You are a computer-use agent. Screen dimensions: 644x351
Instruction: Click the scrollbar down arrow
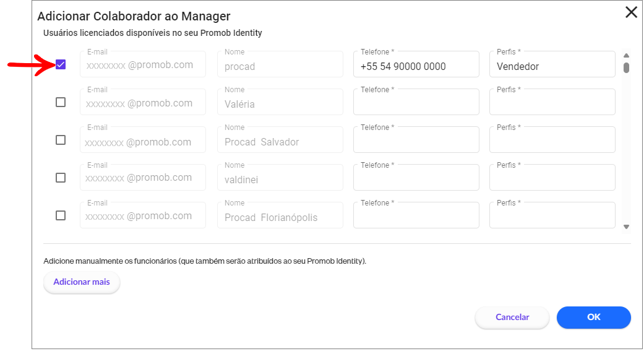pos(626,227)
